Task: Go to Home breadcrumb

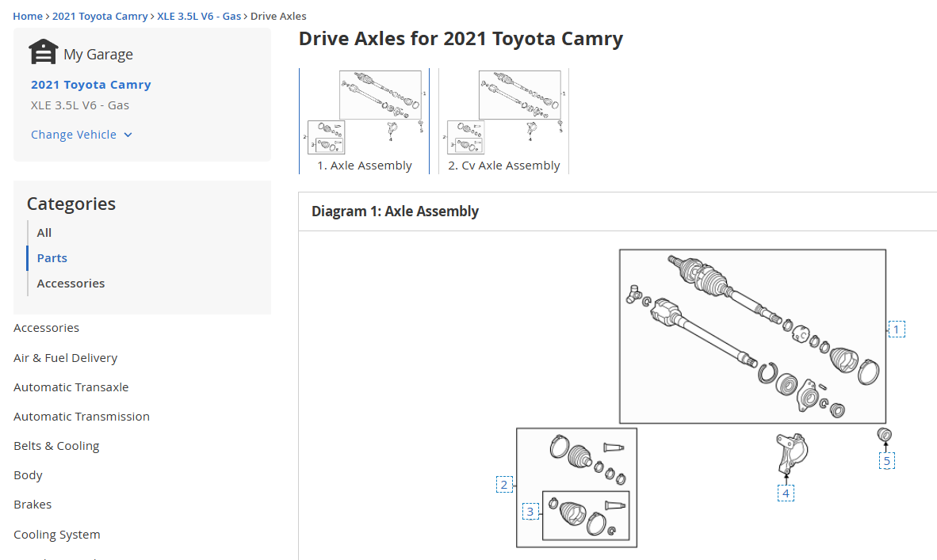Action: click(28, 16)
